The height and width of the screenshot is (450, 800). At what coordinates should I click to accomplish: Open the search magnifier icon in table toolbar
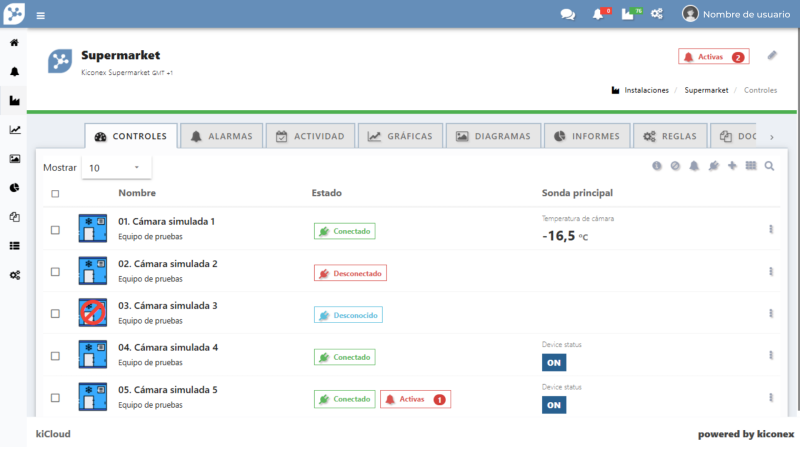pos(769,166)
